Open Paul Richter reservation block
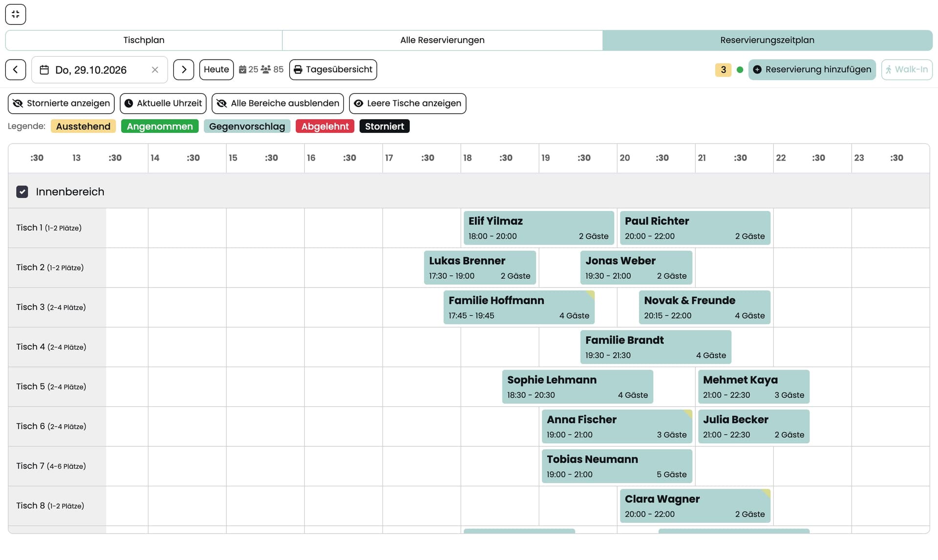 (x=695, y=228)
